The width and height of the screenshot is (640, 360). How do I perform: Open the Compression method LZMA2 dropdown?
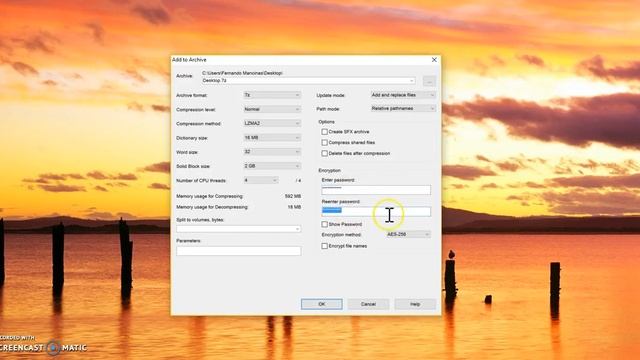point(272,123)
